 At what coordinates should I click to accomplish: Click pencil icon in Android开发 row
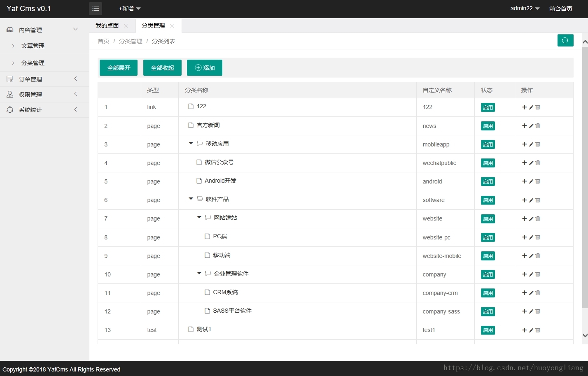coord(531,181)
